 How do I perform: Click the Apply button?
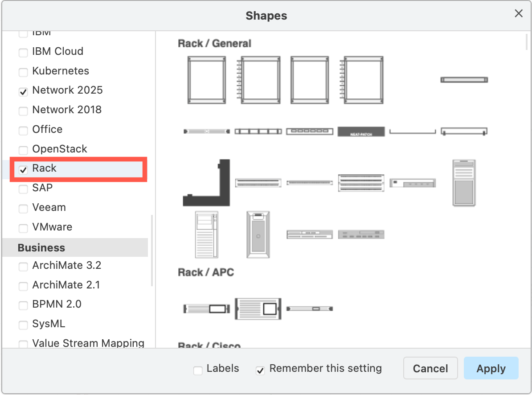coord(491,368)
